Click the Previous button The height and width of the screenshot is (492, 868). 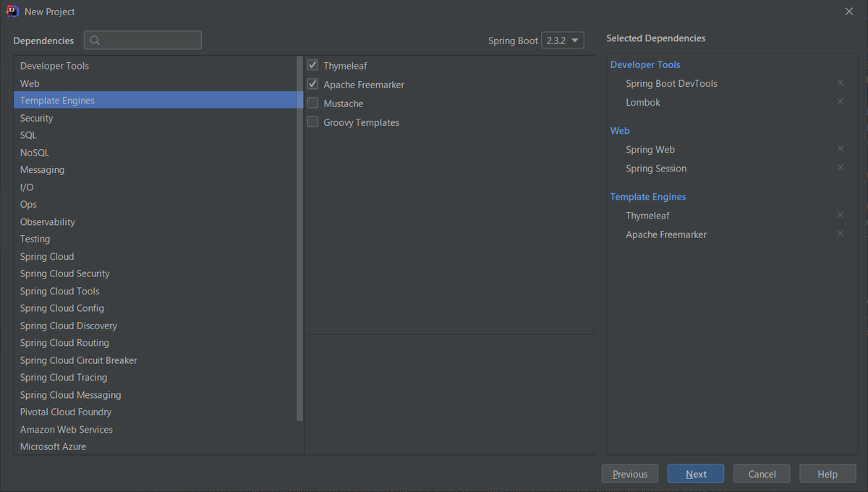tap(630, 474)
